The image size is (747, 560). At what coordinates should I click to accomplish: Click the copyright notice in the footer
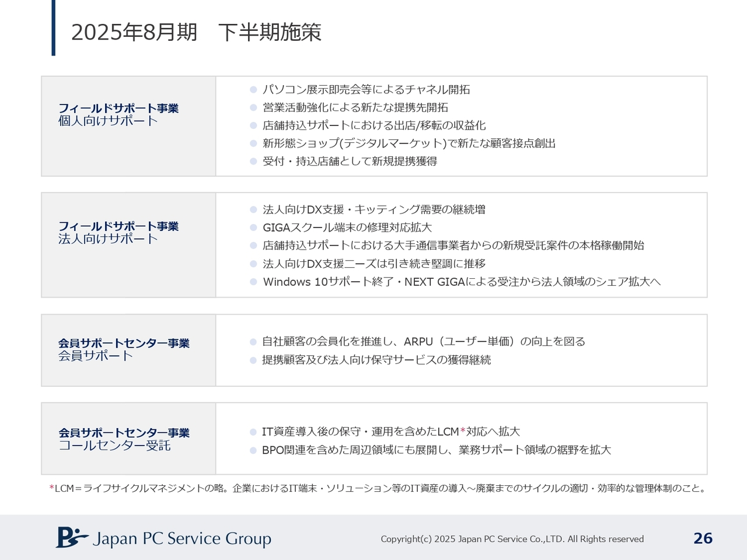click(512, 539)
